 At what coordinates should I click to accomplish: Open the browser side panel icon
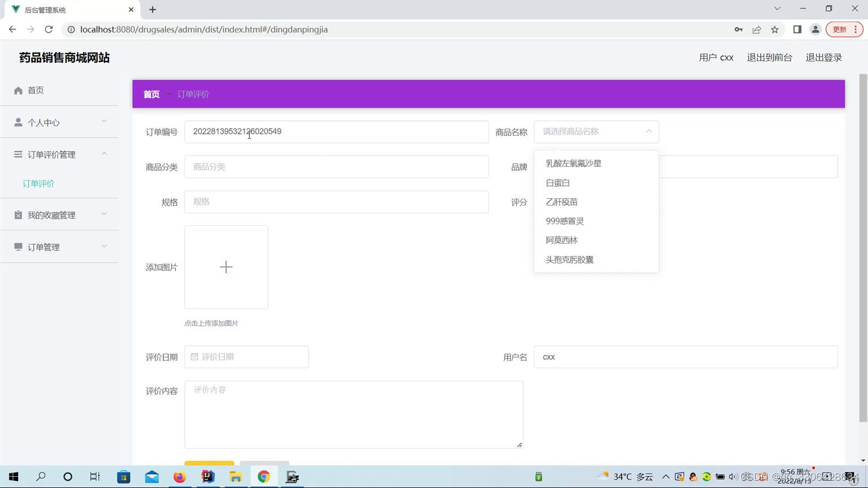(797, 29)
